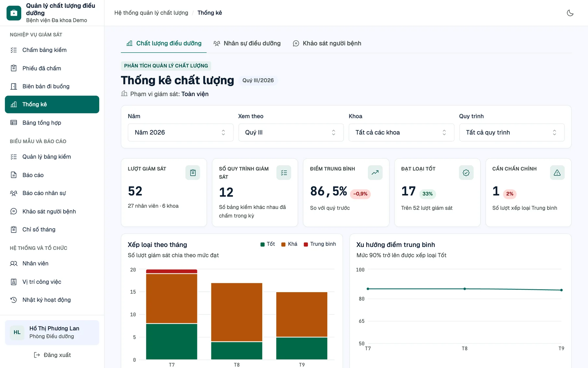Click the T8 data point on trend line
588x368 pixels.
(465, 289)
